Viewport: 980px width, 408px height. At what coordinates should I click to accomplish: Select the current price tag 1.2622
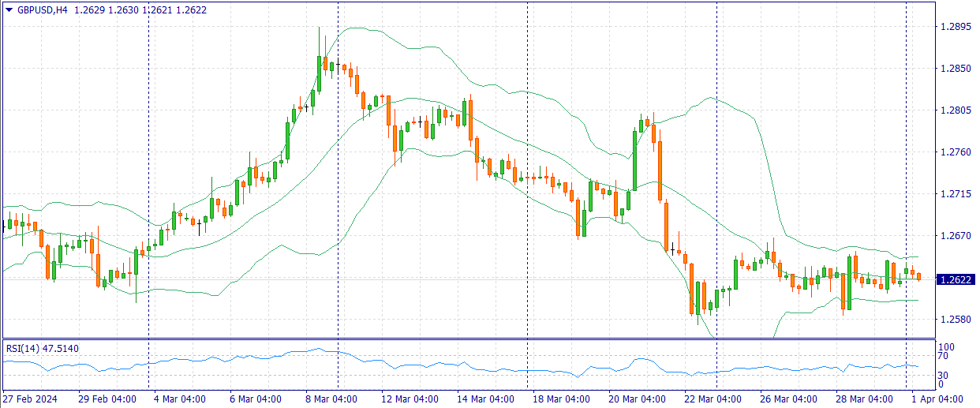tap(955, 279)
